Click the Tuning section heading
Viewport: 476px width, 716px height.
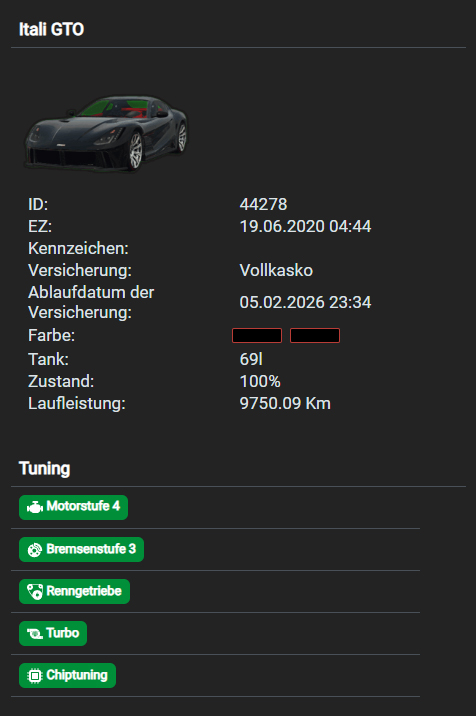pos(44,469)
